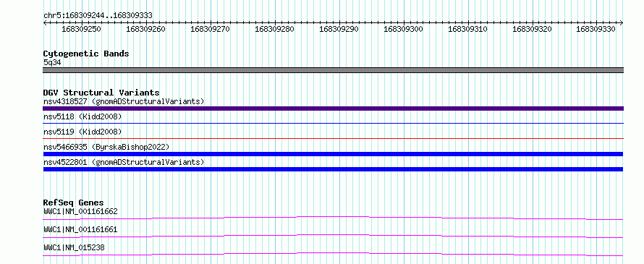Click ruler position 168309320

click(x=533, y=29)
